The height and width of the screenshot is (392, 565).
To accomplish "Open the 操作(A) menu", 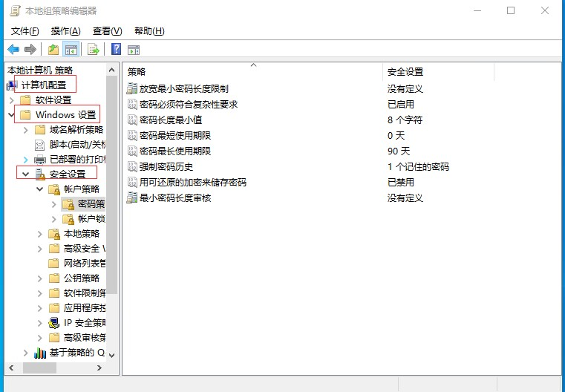I will pos(65,31).
